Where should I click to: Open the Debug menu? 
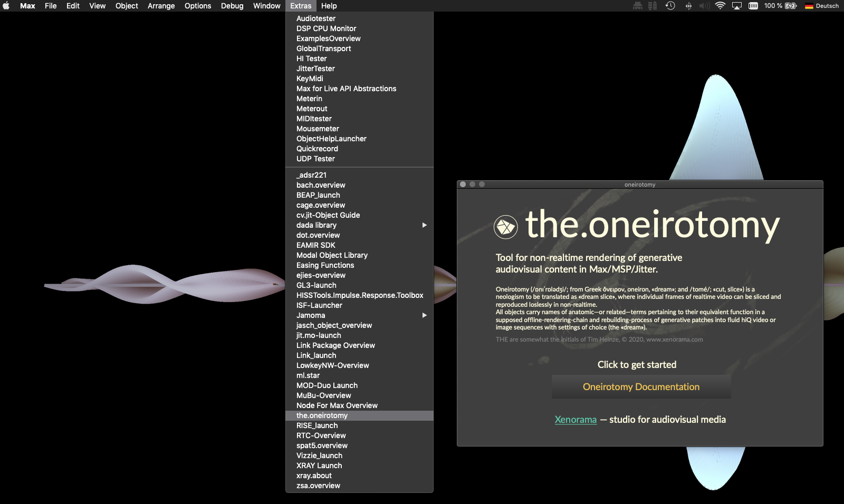(x=232, y=6)
